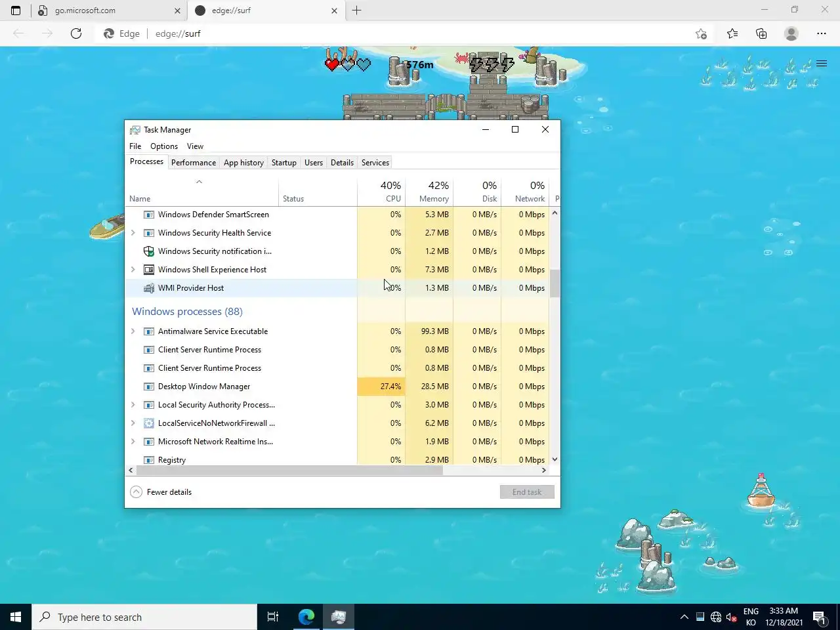Image resolution: width=840 pixels, height=630 pixels.
Task: Open Task View on taskbar
Action: point(273,617)
